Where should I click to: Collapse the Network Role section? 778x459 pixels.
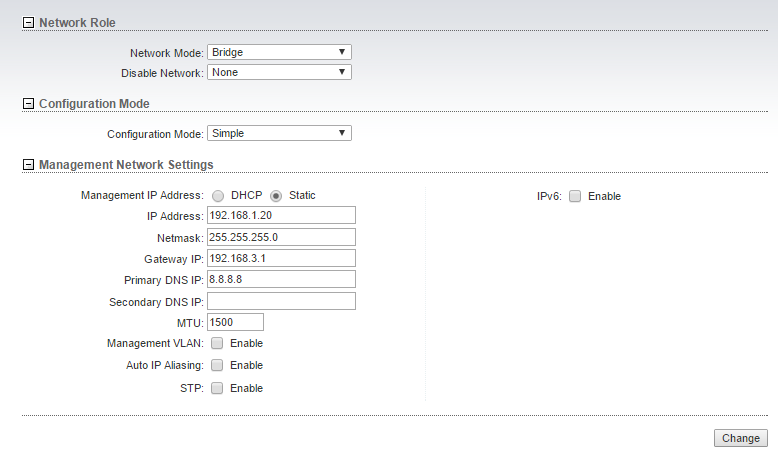pyautogui.click(x=28, y=23)
